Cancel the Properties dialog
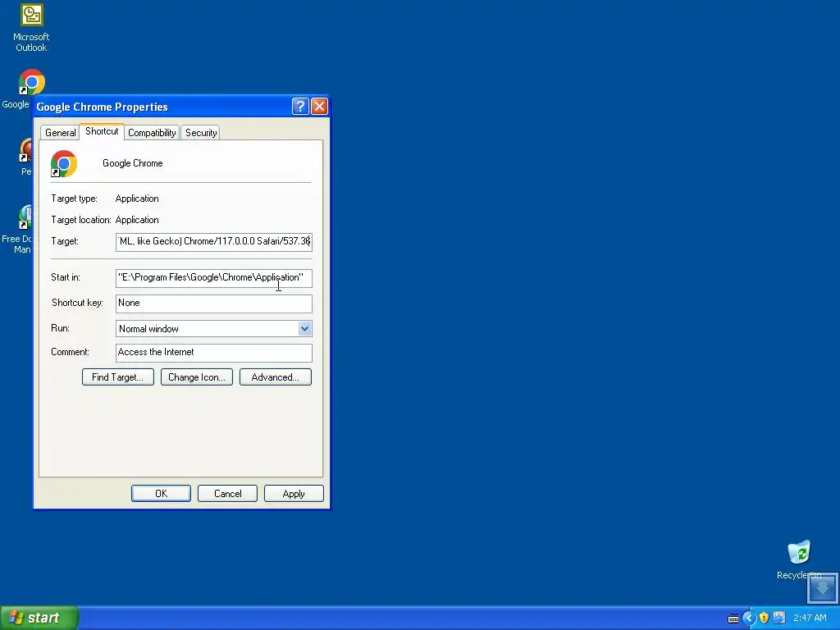The image size is (840, 630). [228, 493]
